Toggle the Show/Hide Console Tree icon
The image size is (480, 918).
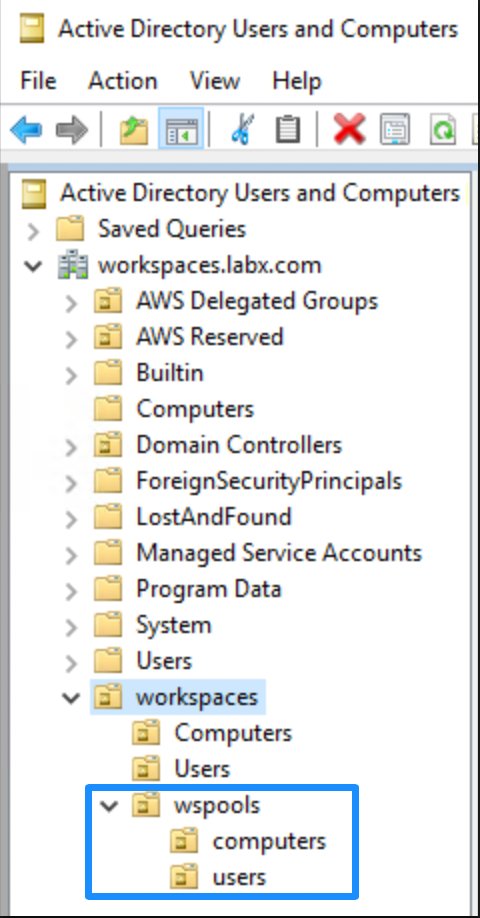[x=181, y=129]
